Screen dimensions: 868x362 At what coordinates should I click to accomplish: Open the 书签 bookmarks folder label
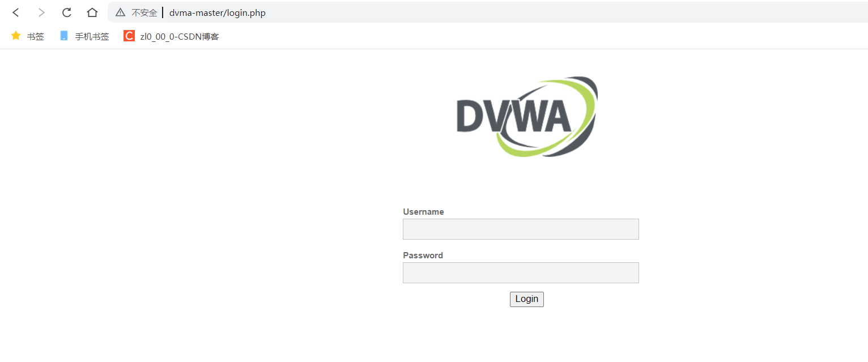36,36
